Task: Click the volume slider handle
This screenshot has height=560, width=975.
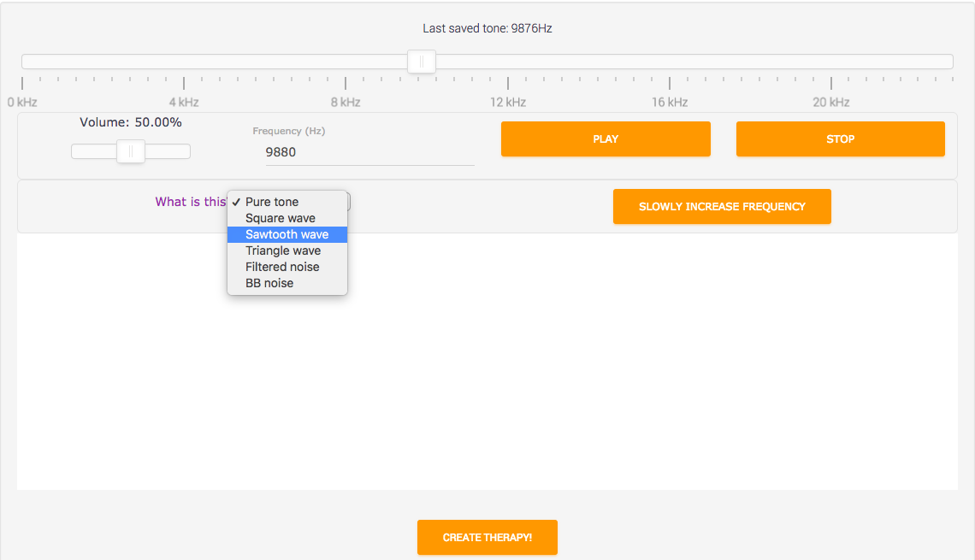Action: [131, 151]
